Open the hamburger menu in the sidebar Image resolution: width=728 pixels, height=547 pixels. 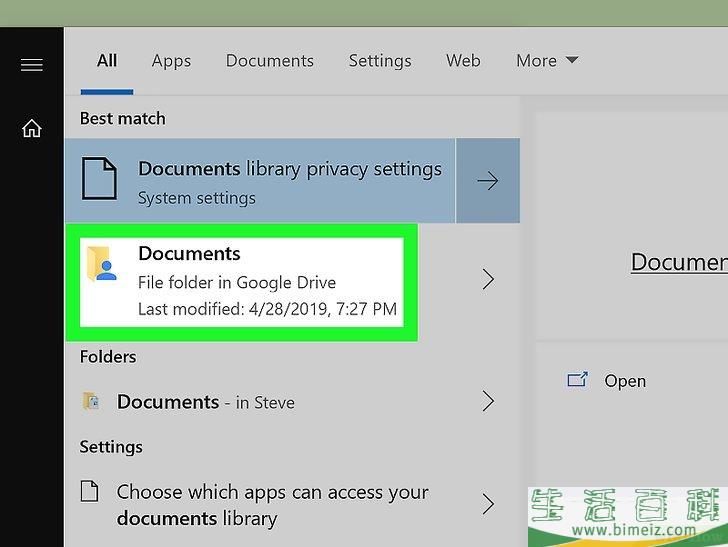coord(31,65)
